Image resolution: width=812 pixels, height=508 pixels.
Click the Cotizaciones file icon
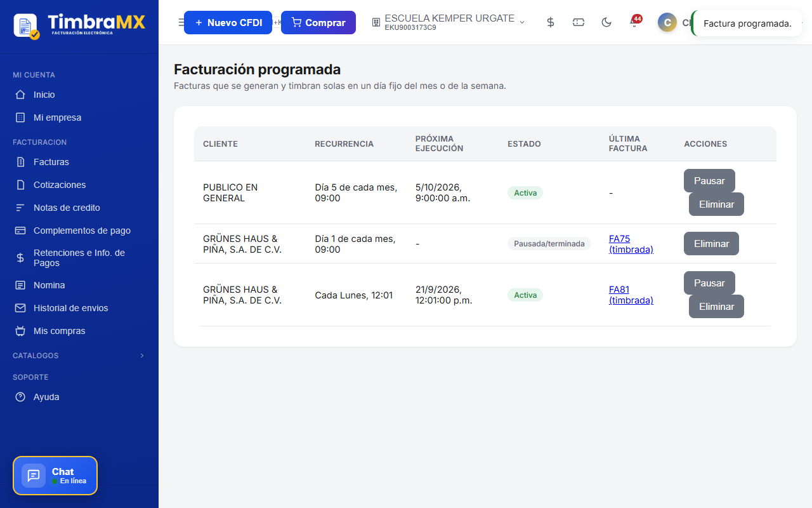coord(20,185)
